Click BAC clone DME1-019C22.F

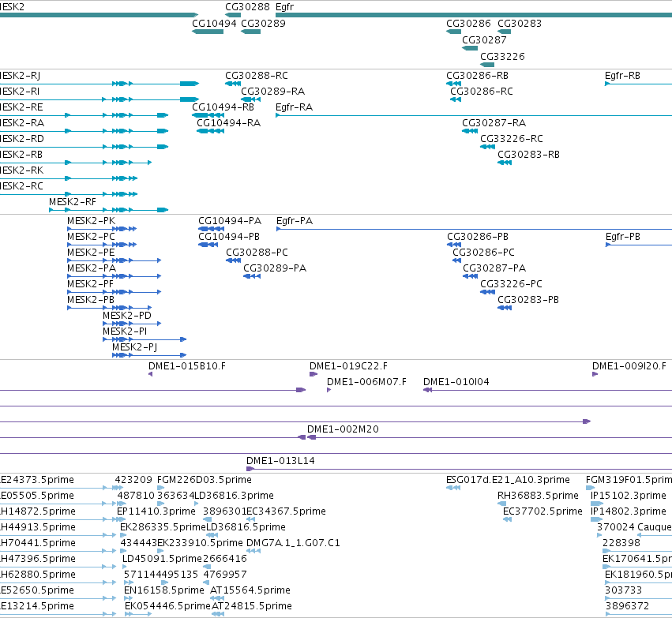click(348, 366)
